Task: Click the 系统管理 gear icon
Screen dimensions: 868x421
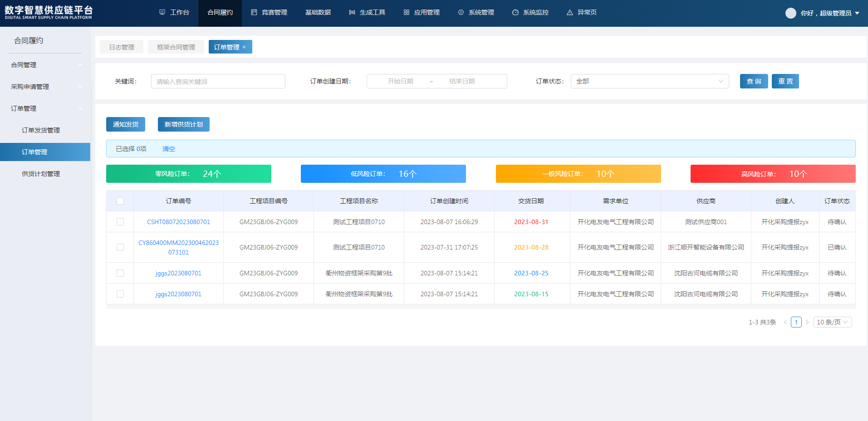Action: tap(461, 12)
